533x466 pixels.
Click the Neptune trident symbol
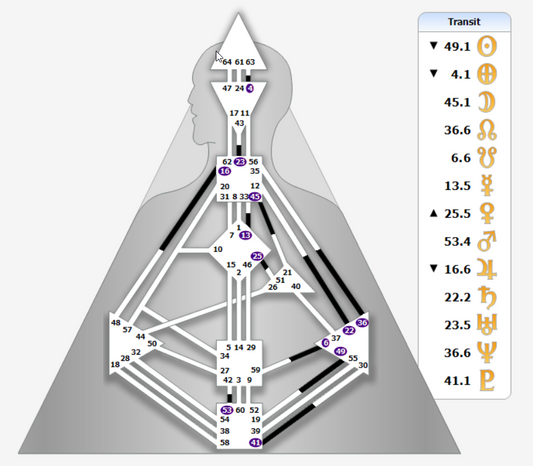coord(487,353)
